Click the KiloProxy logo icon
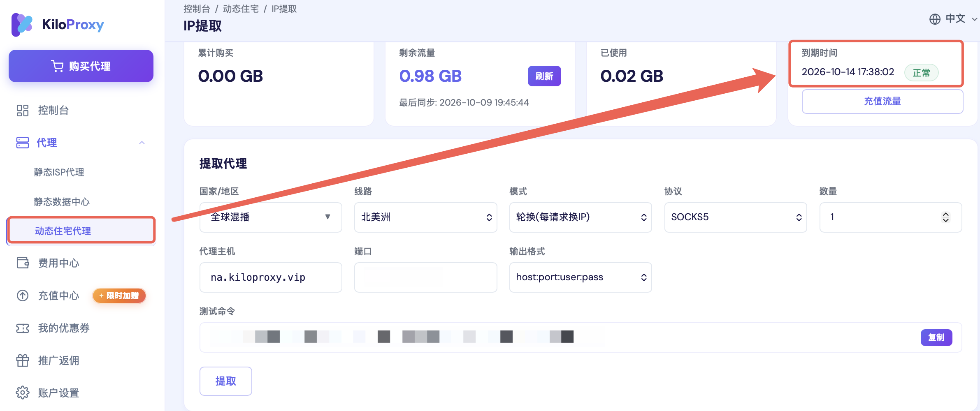 pos(22,25)
